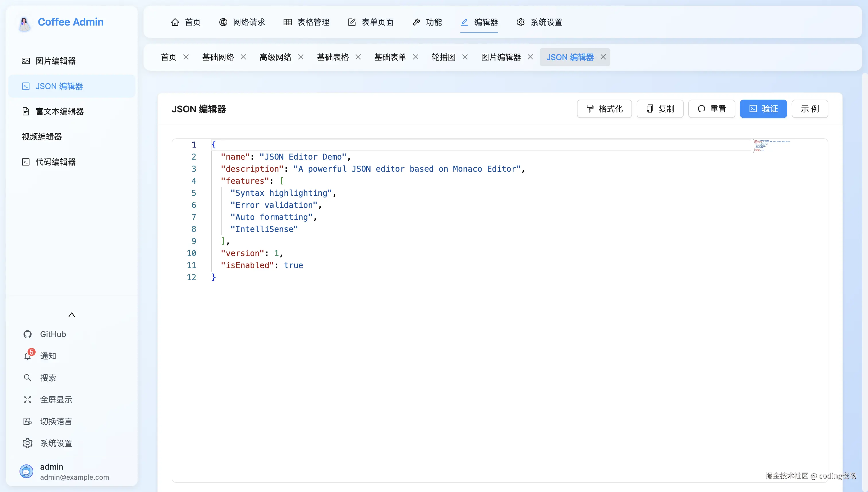
Task: Select the 代码编辑器 sidebar icon
Action: [27, 162]
